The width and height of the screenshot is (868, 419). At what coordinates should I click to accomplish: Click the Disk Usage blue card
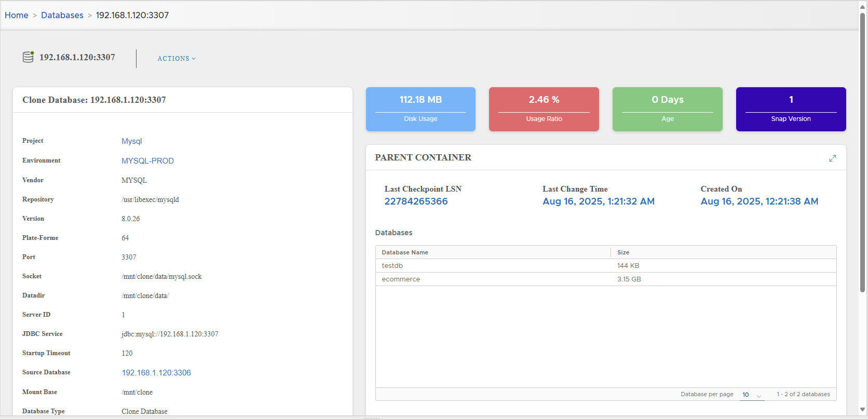[421, 109]
